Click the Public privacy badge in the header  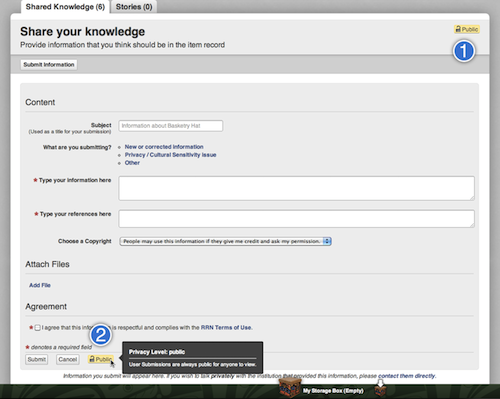467,29
